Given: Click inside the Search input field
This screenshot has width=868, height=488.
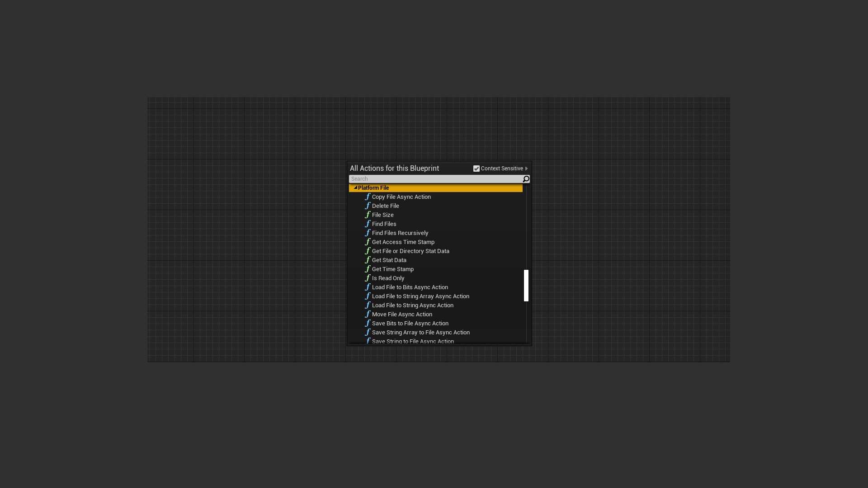Looking at the screenshot, I should (434, 178).
